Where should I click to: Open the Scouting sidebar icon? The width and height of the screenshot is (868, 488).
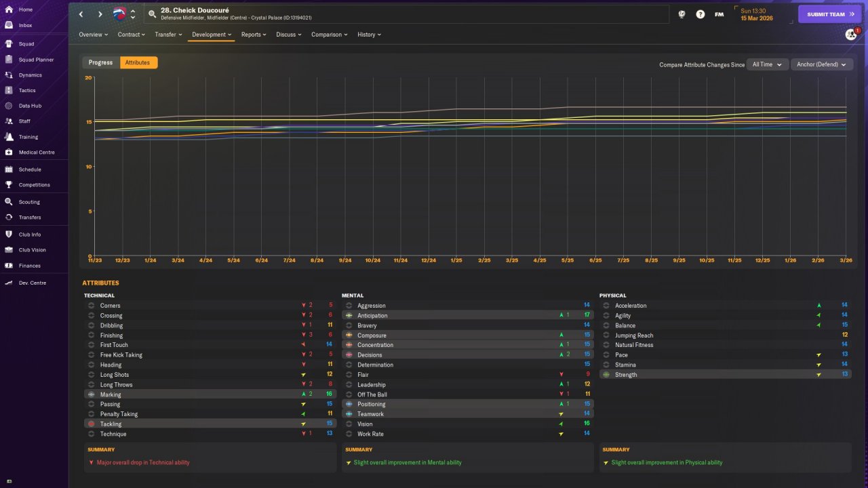point(9,202)
